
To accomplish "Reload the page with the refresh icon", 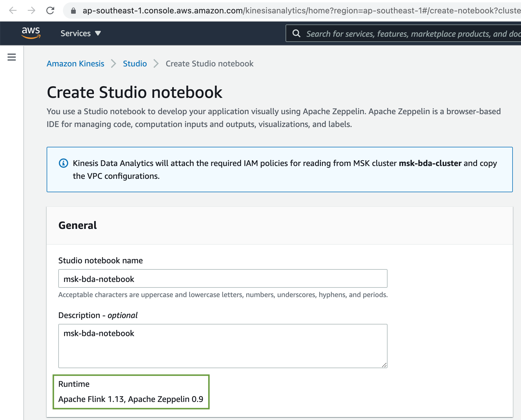I will 50,11.
